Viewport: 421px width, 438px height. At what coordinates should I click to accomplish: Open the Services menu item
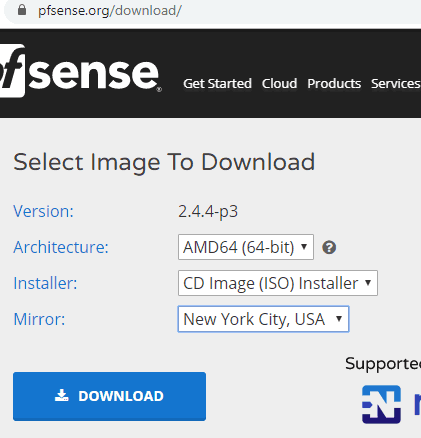click(396, 84)
